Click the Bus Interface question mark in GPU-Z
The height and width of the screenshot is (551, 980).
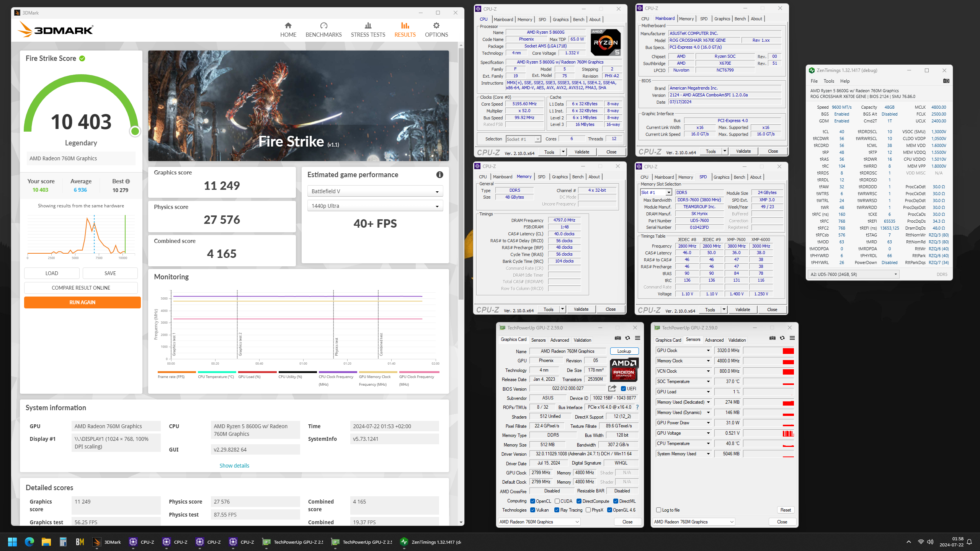[x=637, y=407]
